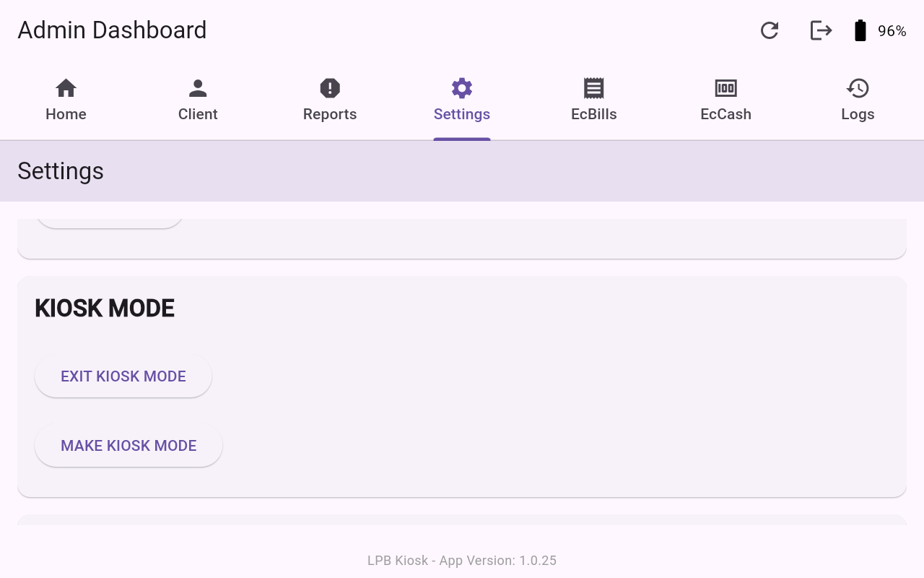Open the Reports alert icon
The height and width of the screenshot is (578, 924).
pyautogui.click(x=330, y=88)
